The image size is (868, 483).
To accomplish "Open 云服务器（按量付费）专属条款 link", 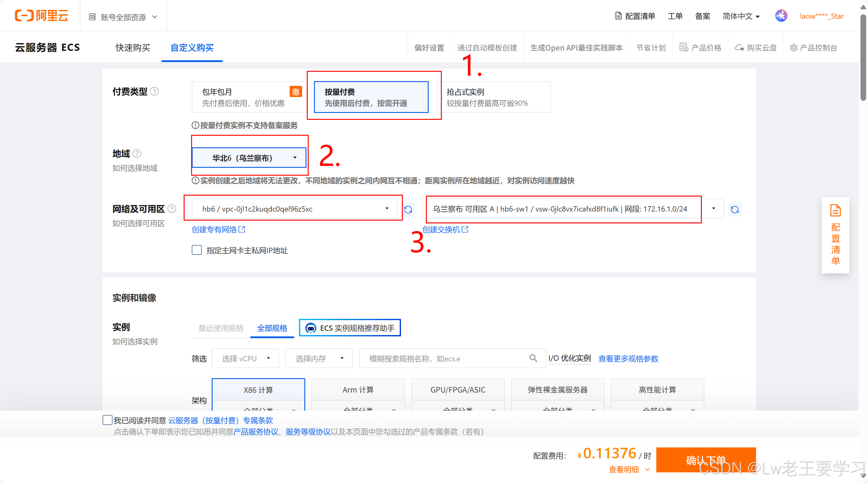I will (x=220, y=420).
